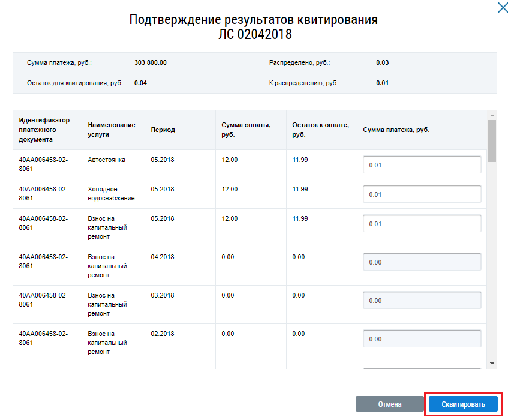The width and height of the screenshot is (508, 420).
Task: Focus the payment field for Холодное водоснабжение
Action: [422, 194]
